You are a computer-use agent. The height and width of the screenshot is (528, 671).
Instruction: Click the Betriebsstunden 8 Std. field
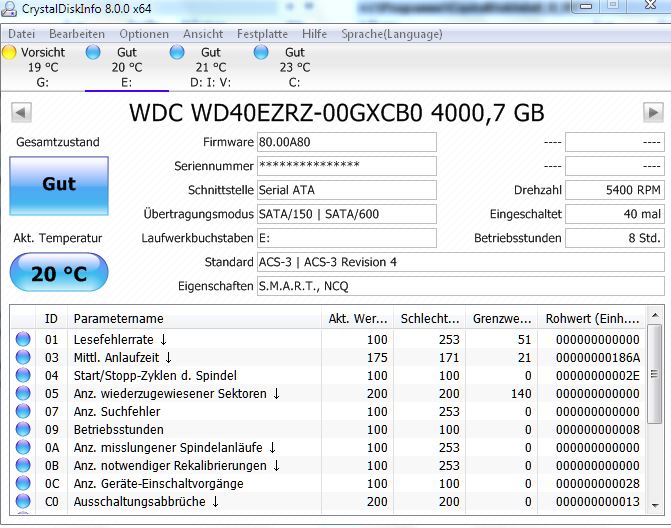click(x=615, y=238)
